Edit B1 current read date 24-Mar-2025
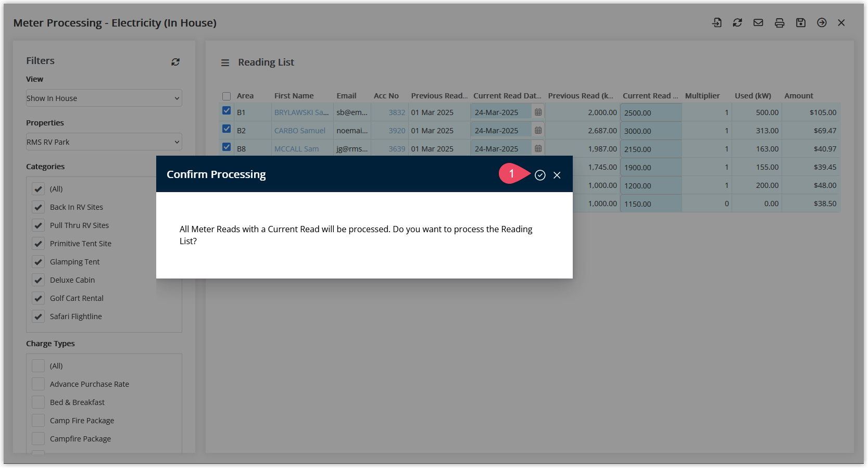This screenshot has height=468, width=868. 501,112
